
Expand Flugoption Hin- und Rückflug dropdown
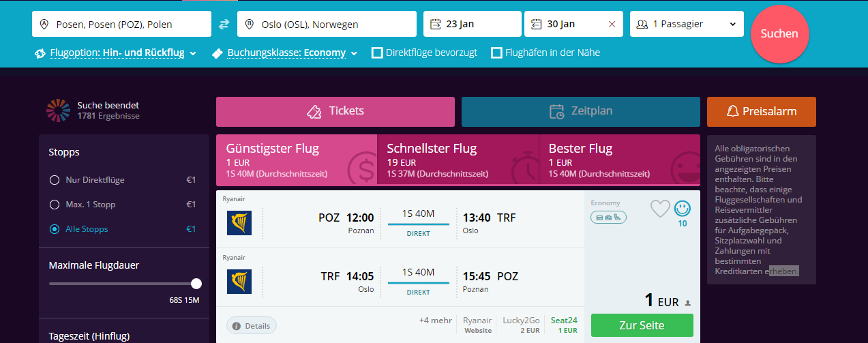pos(116,53)
